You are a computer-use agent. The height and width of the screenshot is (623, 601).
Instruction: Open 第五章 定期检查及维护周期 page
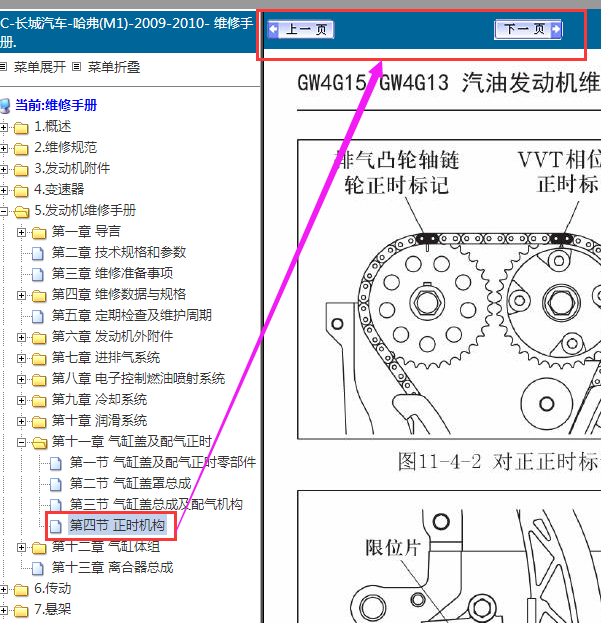tap(132, 315)
